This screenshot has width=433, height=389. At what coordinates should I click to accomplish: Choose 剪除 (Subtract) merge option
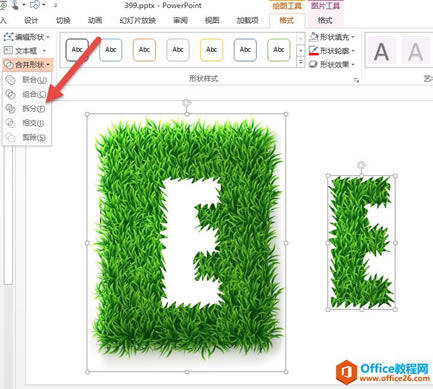(x=27, y=137)
